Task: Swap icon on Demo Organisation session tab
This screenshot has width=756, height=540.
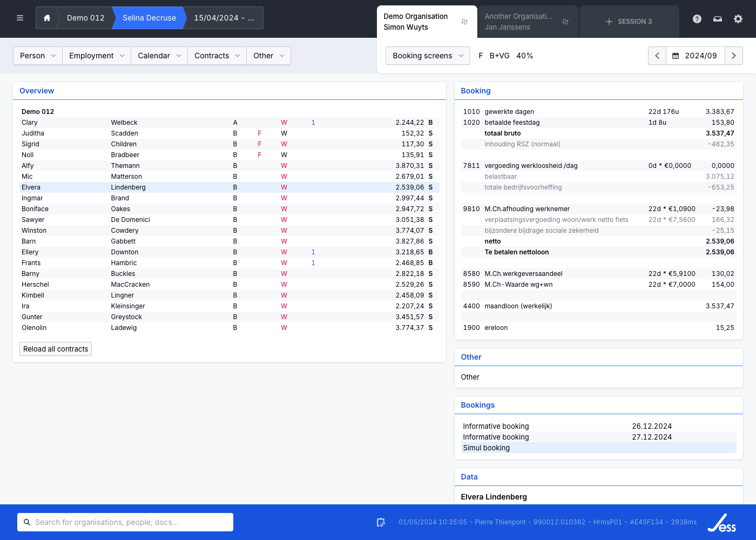Action: [x=464, y=22]
